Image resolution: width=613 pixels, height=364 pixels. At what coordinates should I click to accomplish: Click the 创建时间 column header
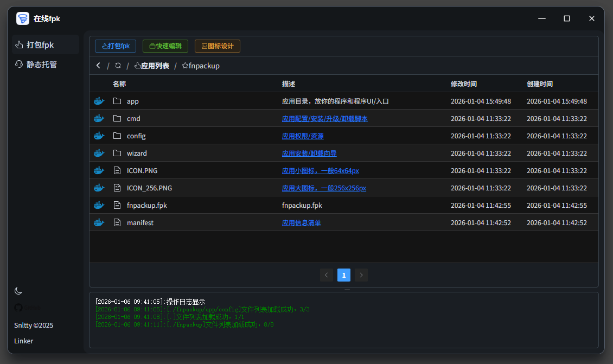click(x=540, y=84)
